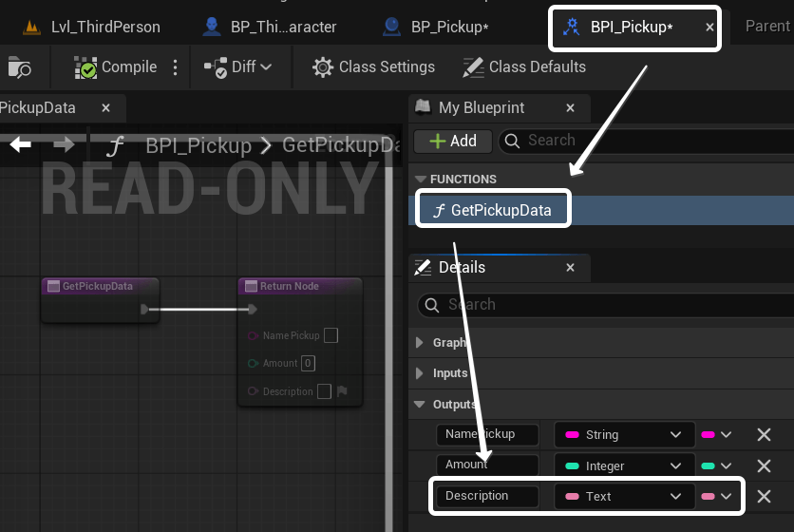This screenshot has width=794, height=532.
Task: Remove the Amount output parameter
Action: click(763, 465)
